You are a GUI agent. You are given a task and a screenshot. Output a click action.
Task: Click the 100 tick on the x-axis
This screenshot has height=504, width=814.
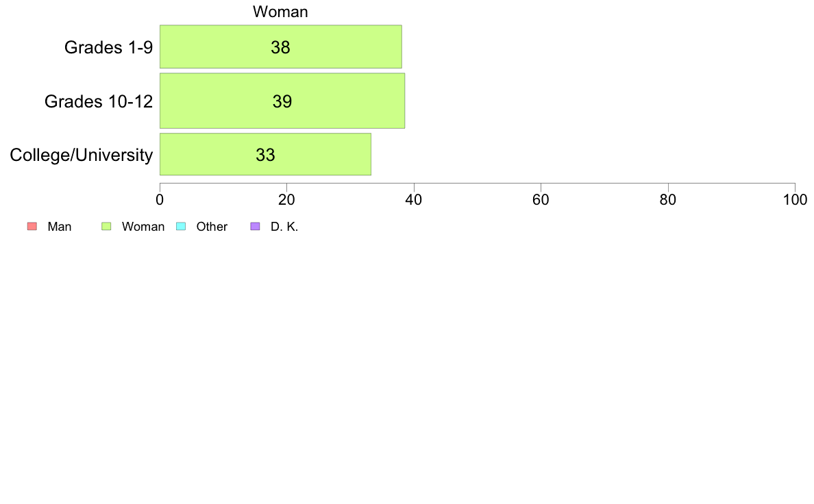795,200
